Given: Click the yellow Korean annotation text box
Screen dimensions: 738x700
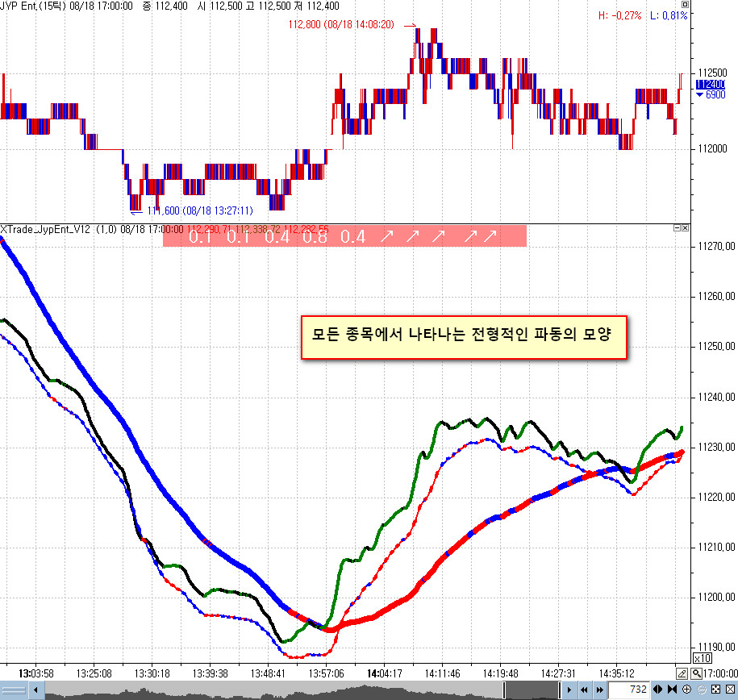Looking at the screenshot, I should pos(464,337).
